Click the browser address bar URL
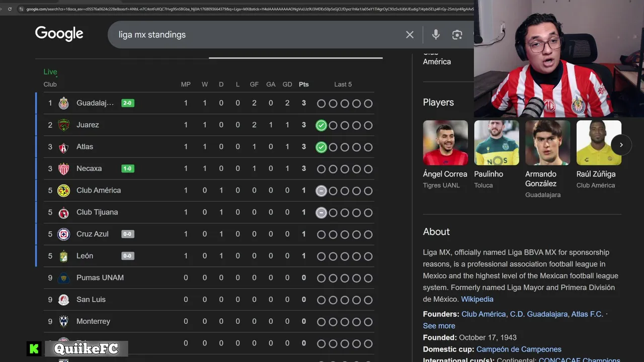Image resolution: width=644 pixels, height=362 pixels. click(x=250, y=9)
